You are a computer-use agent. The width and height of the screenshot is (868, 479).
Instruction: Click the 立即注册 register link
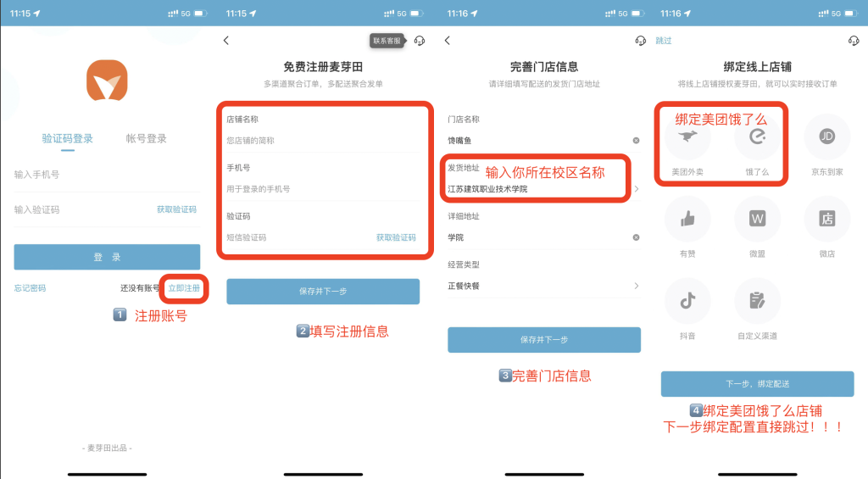click(x=184, y=288)
